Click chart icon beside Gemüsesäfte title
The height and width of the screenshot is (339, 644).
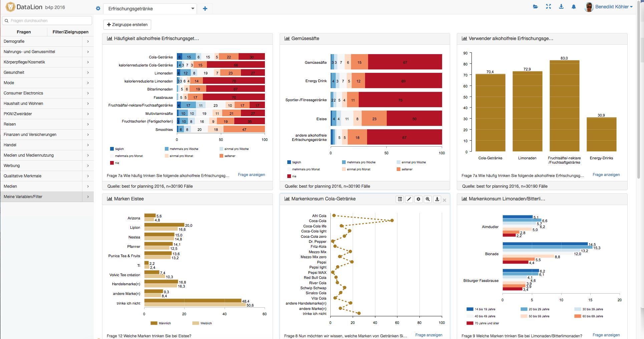tap(287, 38)
